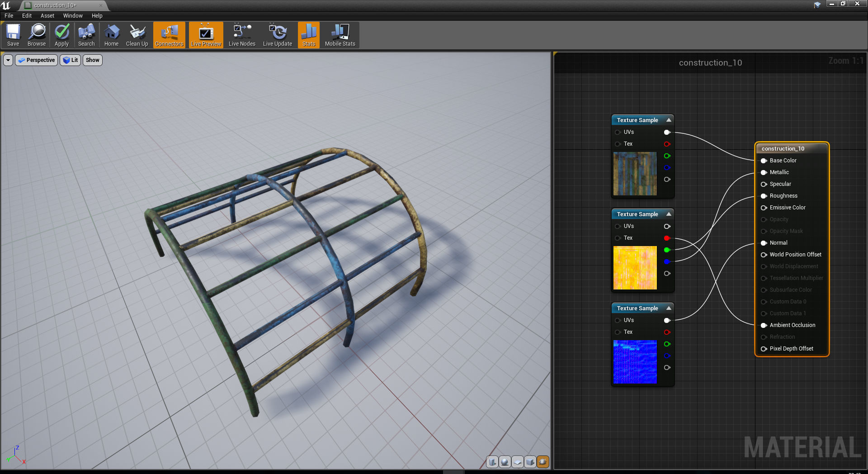Open the Help menu
868x474 pixels.
pos(97,15)
